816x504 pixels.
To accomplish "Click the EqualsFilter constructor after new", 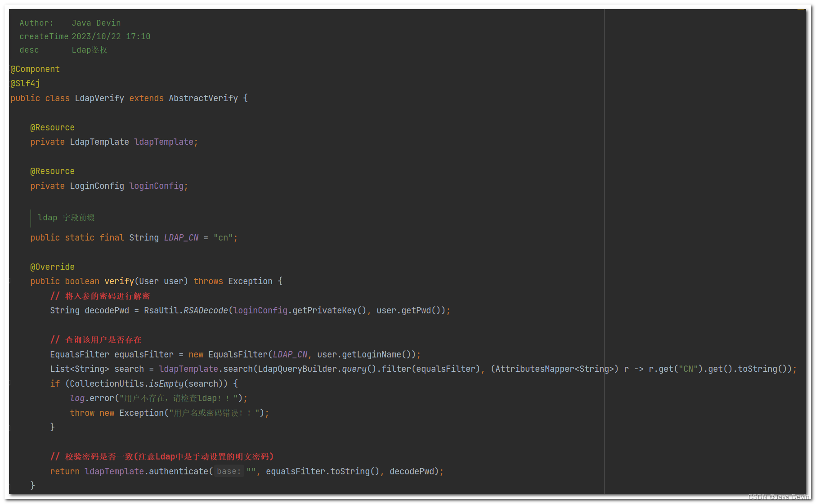I will 238,354.
